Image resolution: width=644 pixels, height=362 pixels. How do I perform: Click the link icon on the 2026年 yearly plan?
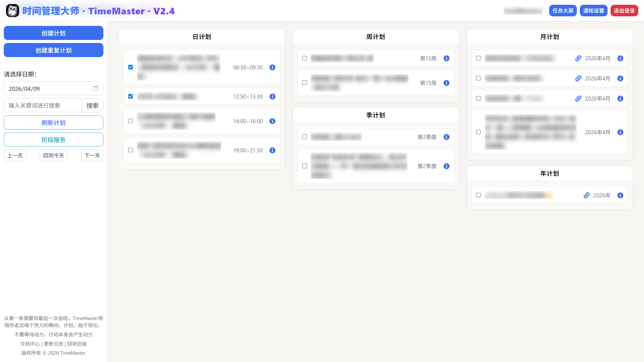(x=586, y=195)
